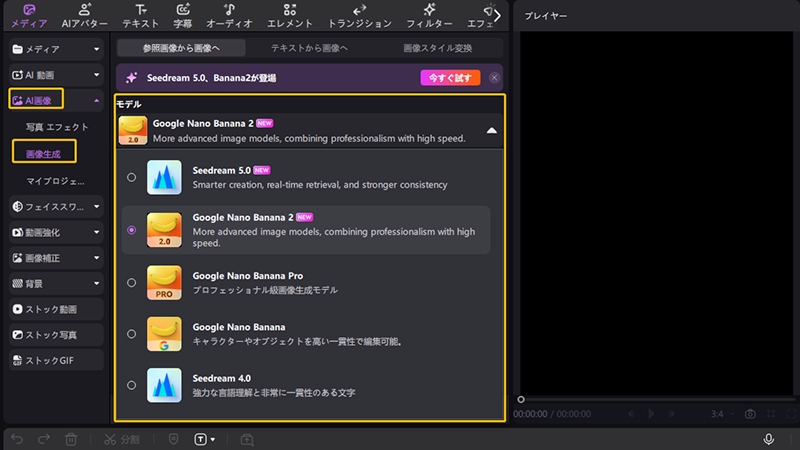This screenshot has height=450, width=800.
Task: Click the microphone voiceover icon
Action: click(768, 439)
